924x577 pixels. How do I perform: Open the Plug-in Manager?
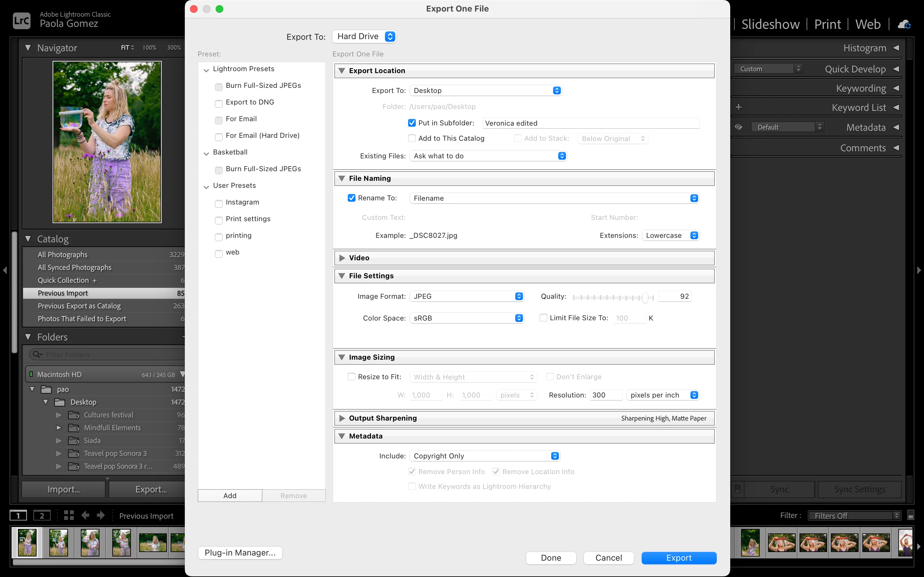(240, 553)
